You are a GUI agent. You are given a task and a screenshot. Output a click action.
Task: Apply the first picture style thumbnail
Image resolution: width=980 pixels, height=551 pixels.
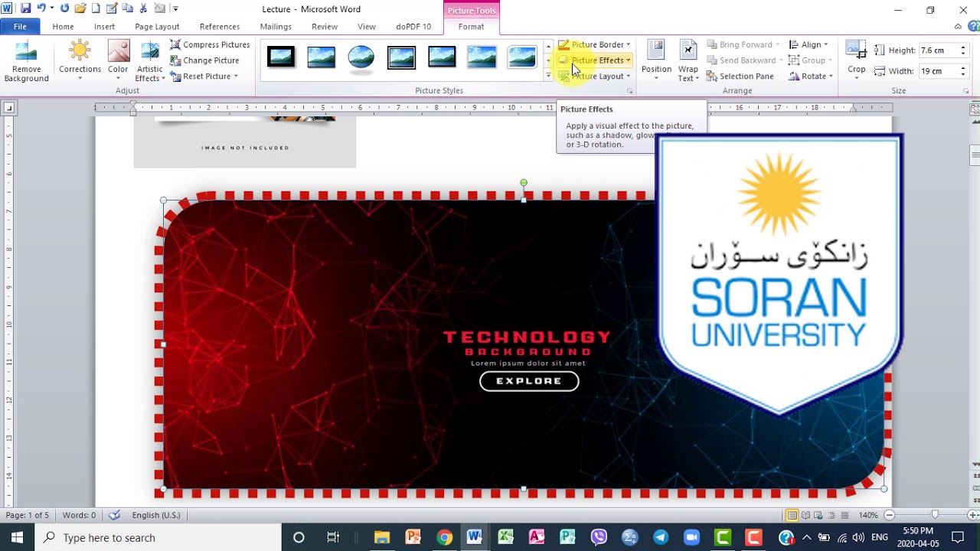pos(281,57)
